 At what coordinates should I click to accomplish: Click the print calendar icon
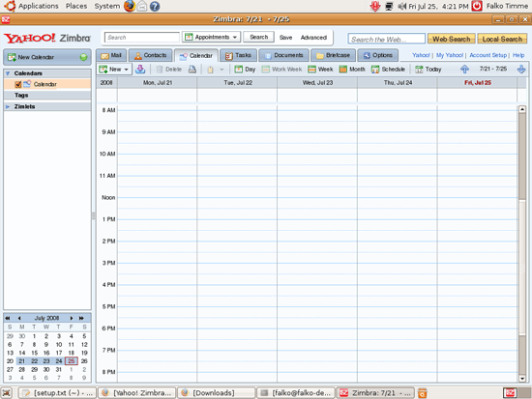click(x=192, y=70)
